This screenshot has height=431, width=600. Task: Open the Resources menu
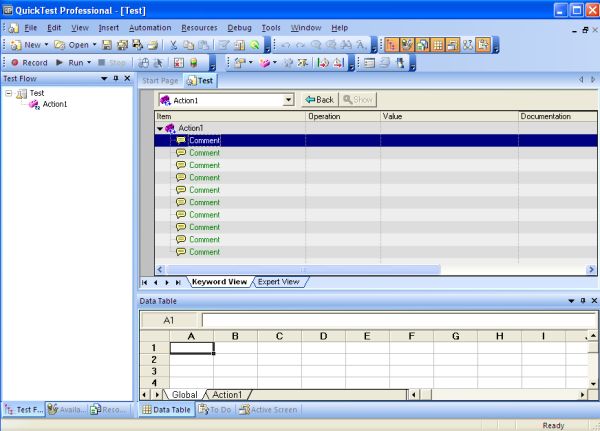(x=199, y=28)
